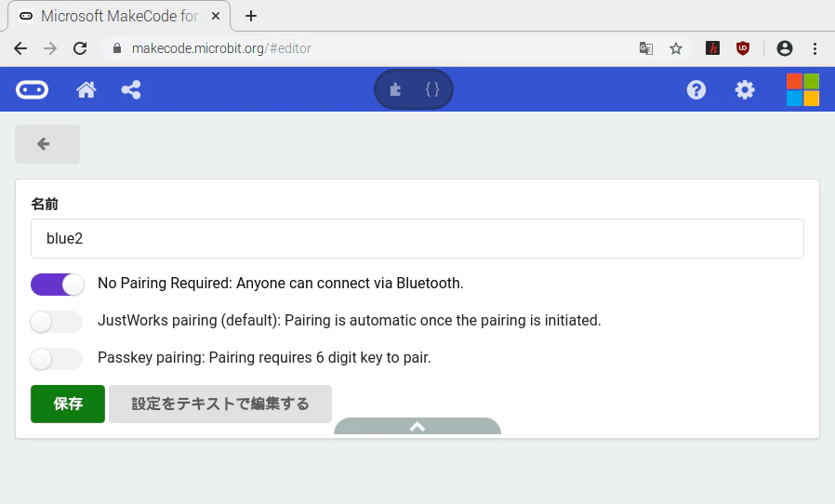Click the micro:bit logo icon

32,89
